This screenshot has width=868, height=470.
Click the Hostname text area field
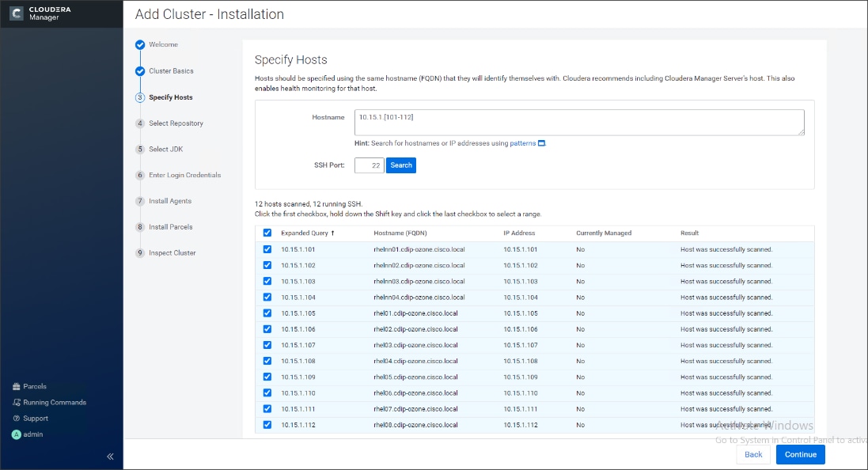[579, 123]
